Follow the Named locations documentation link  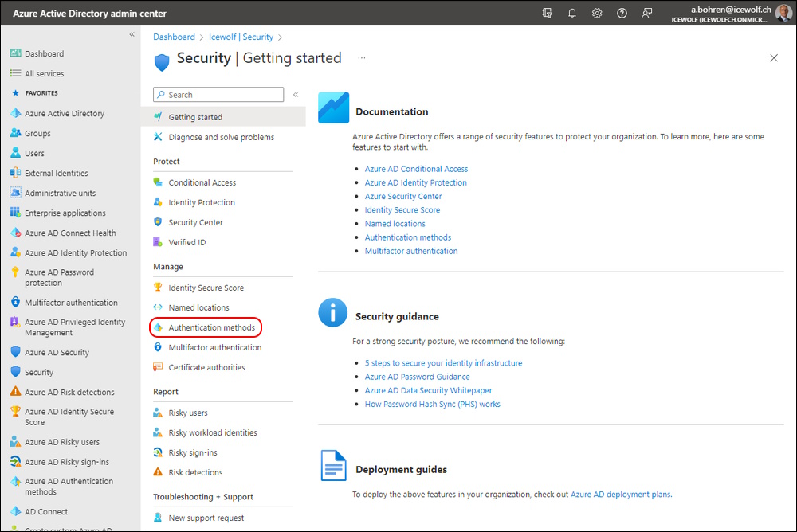[395, 224]
